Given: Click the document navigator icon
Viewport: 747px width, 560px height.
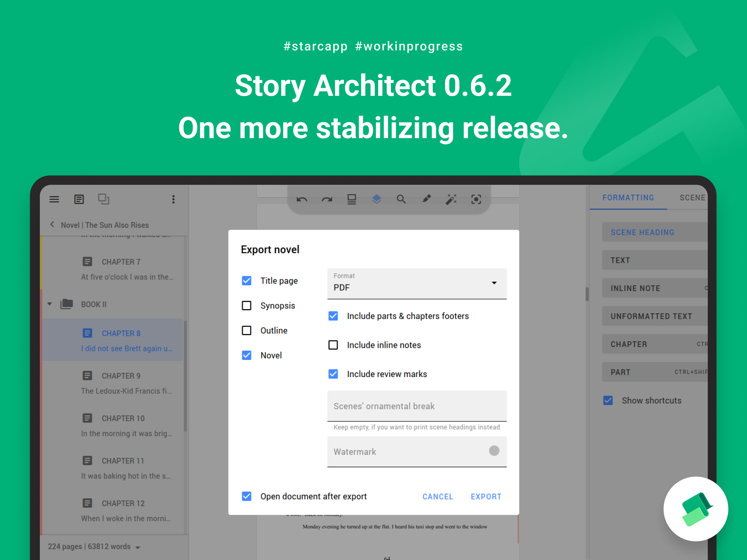Looking at the screenshot, I should coord(79,199).
